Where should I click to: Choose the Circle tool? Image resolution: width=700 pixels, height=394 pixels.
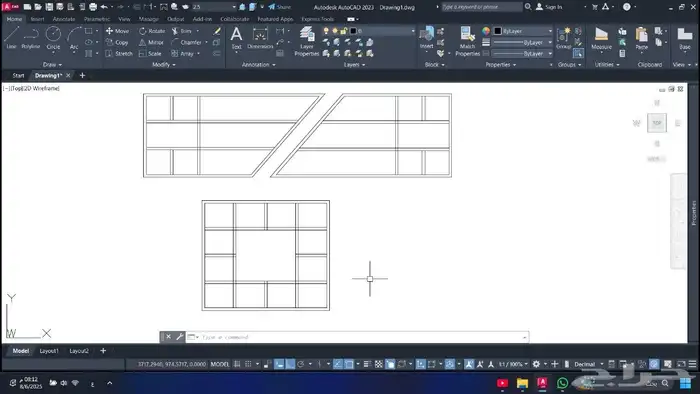[53, 37]
